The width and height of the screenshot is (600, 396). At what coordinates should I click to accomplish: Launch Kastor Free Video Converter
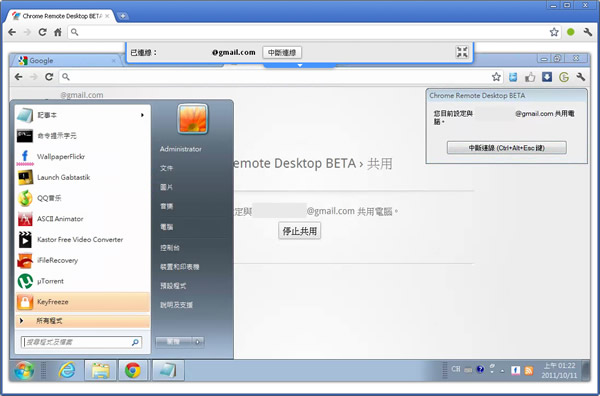click(83, 240)
